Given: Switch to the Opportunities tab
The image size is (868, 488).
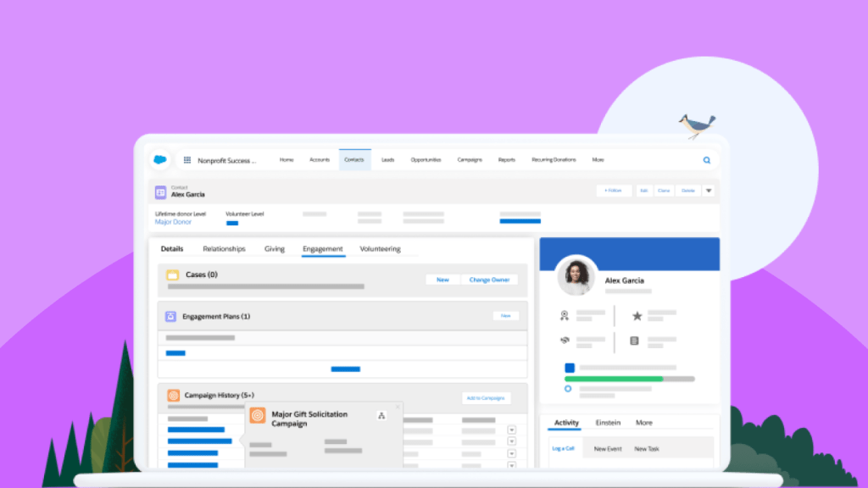Looking at the screenshot, I should 426,160.
